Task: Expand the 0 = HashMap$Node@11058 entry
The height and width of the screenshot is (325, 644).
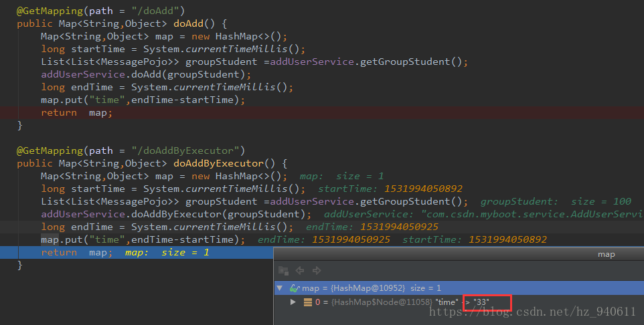Action: [293, 302]
